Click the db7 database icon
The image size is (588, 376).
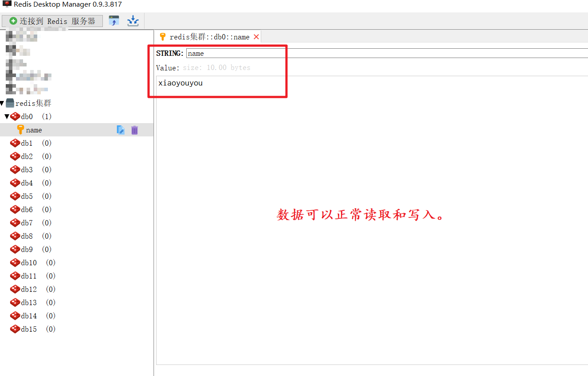pos(15,223)
